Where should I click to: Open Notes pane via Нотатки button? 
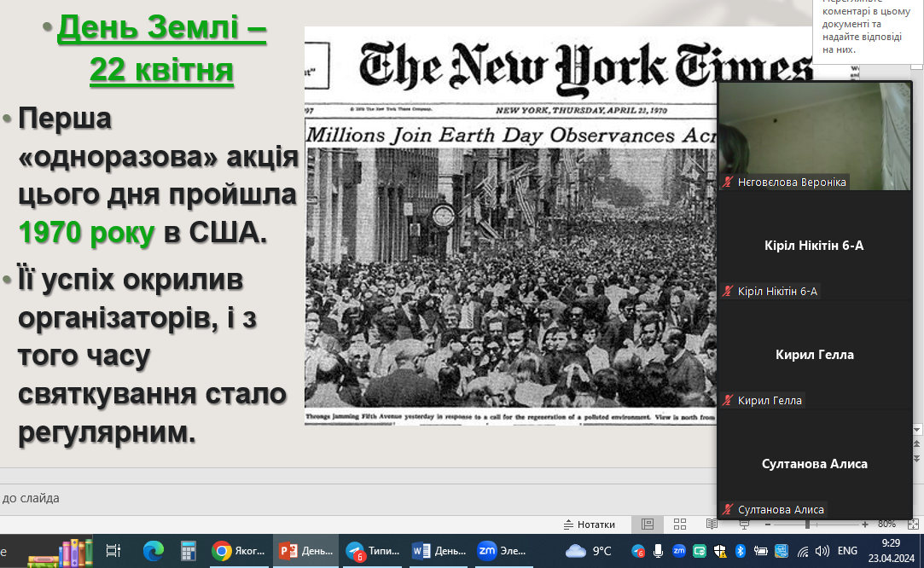590,525
